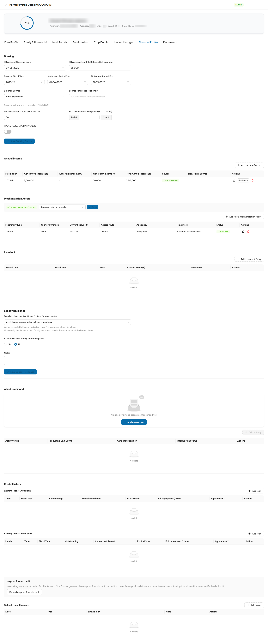Save the mechanization access evidence selection
This screenshot has height=644, width=268.
[x=93, y=207]
